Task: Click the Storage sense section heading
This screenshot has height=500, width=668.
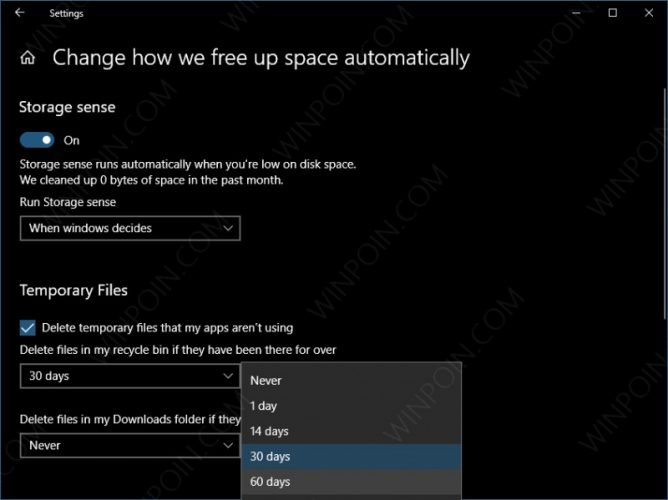Action: (x=67, y=107)
